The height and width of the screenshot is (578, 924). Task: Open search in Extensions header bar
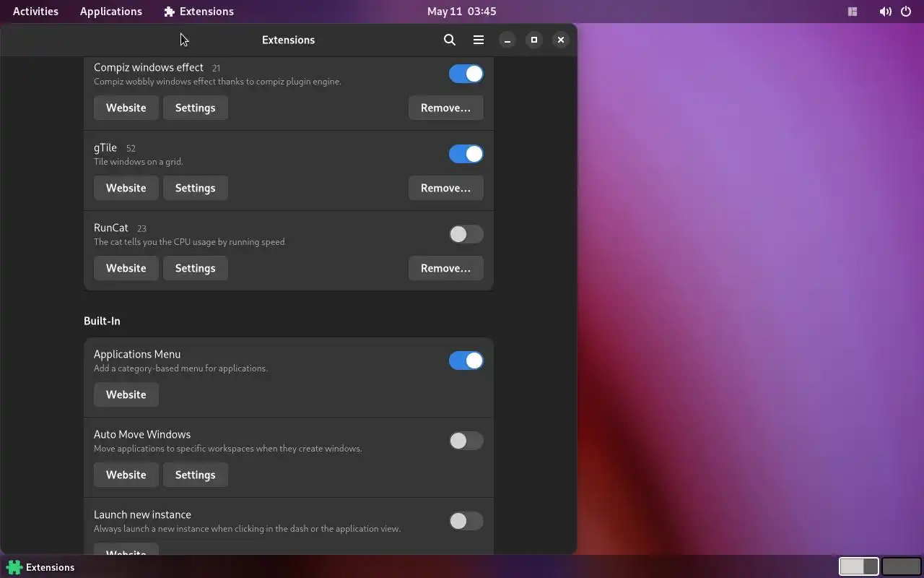point(450,40)
